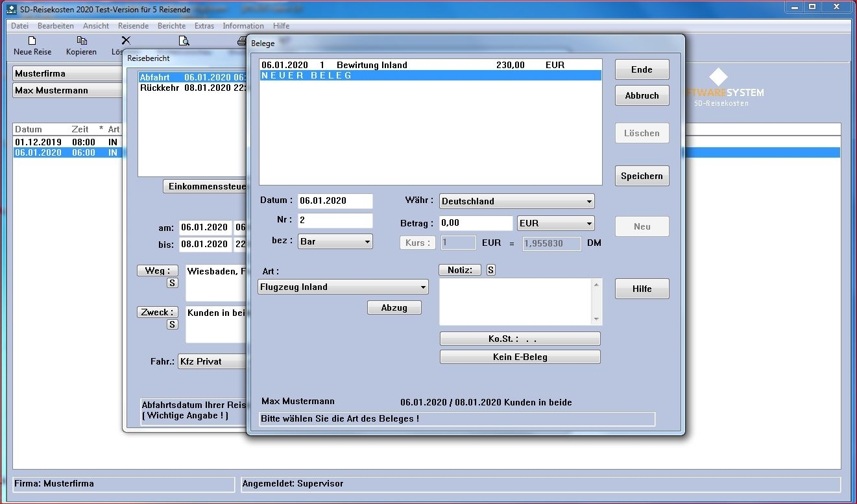Open the EUR currency dropdown beside Betrag
Screen dimensions: 857x504
(x=556, y=223)
